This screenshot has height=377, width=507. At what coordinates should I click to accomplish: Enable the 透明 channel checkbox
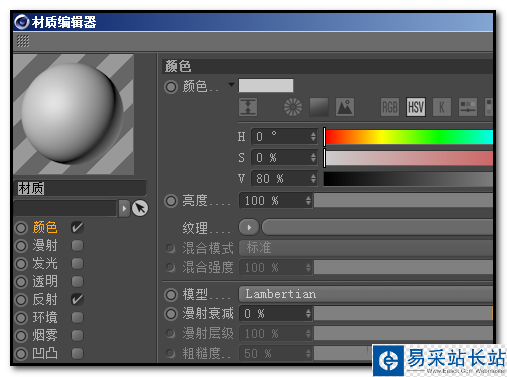(77, 282)
